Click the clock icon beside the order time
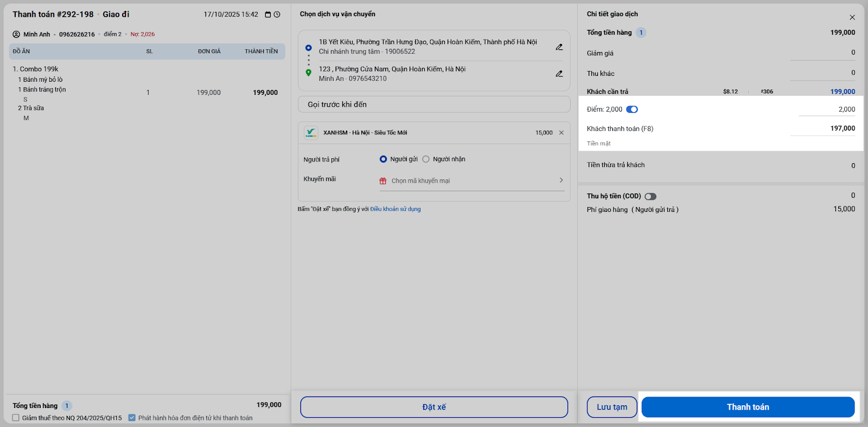 pyautogui.click(x=277, y=15)
